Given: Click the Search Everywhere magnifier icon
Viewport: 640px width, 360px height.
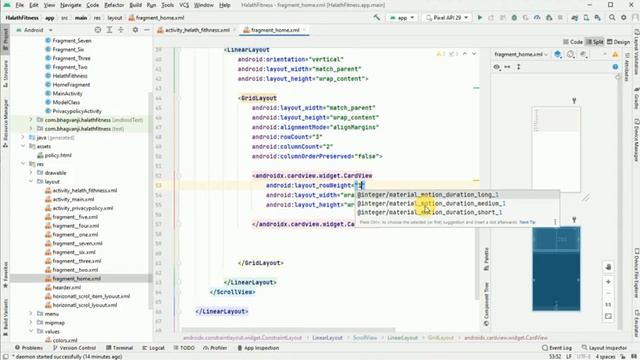Looking at the screenshot, I should point(612,18).
